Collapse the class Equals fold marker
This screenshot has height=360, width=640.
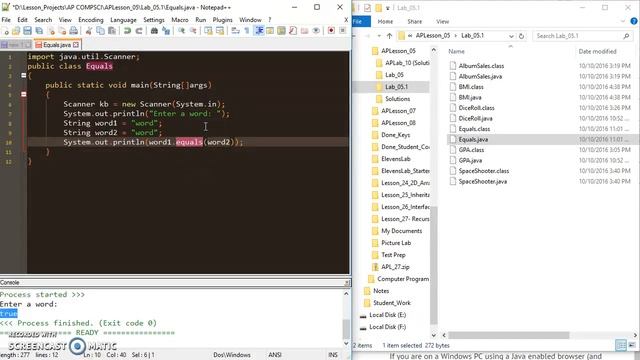tap(24, 76)
